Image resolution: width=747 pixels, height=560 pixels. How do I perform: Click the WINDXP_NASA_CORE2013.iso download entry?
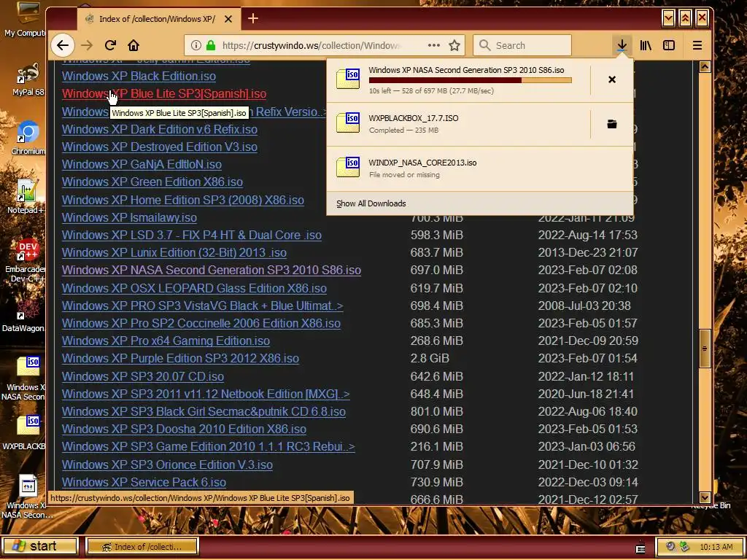pos(480,168)
